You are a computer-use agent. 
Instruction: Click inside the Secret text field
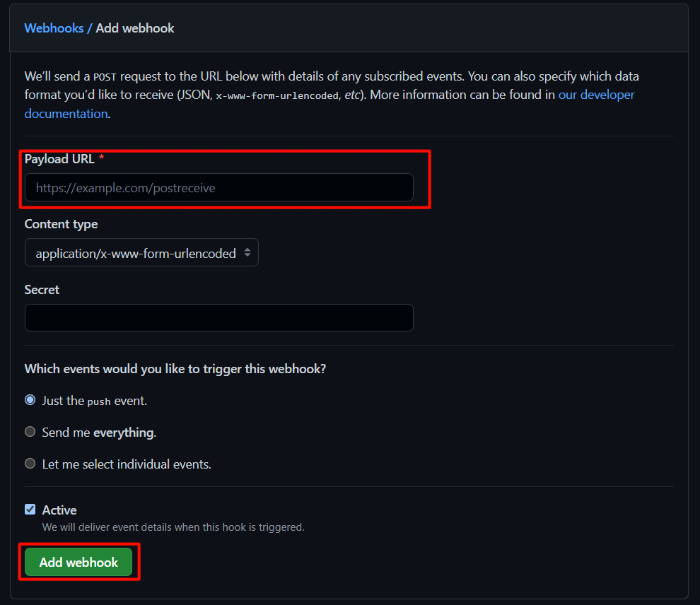pyautogui.click(x=218, y=318)
